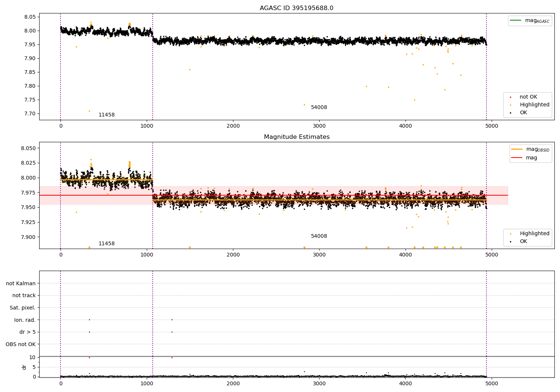This screenshot has height=392, width=560.
Task: Click the 3000 x-tick in the top panel
Action: click(319, 126)
